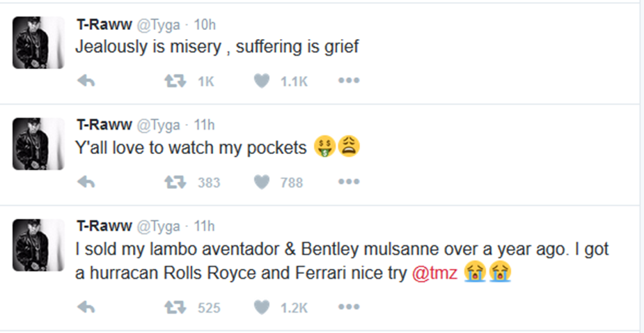Reply to the lambo aventador tweet

[x=86, y=307]
